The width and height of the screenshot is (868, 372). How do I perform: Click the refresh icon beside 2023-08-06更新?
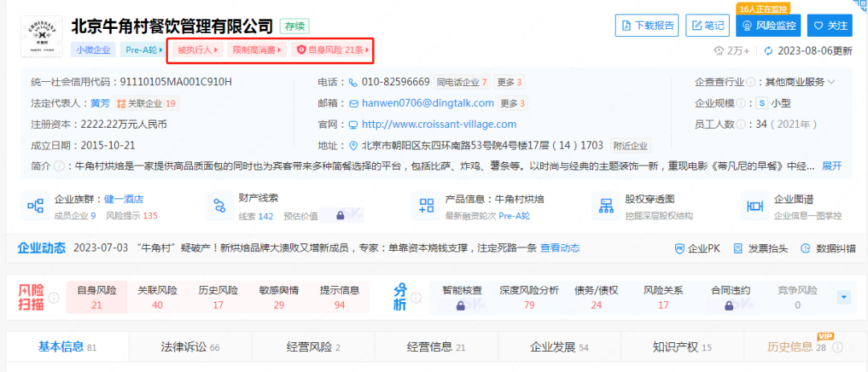[x=768, y=51]
